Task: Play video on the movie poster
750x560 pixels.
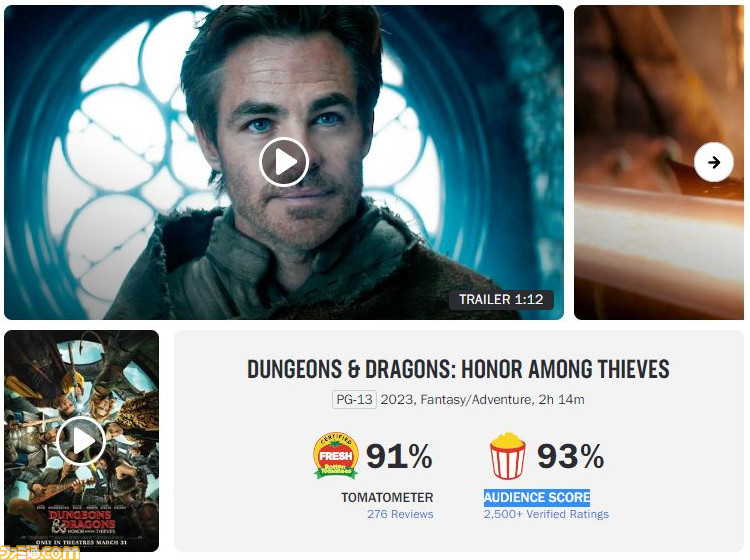Action: tap(81, 441)
